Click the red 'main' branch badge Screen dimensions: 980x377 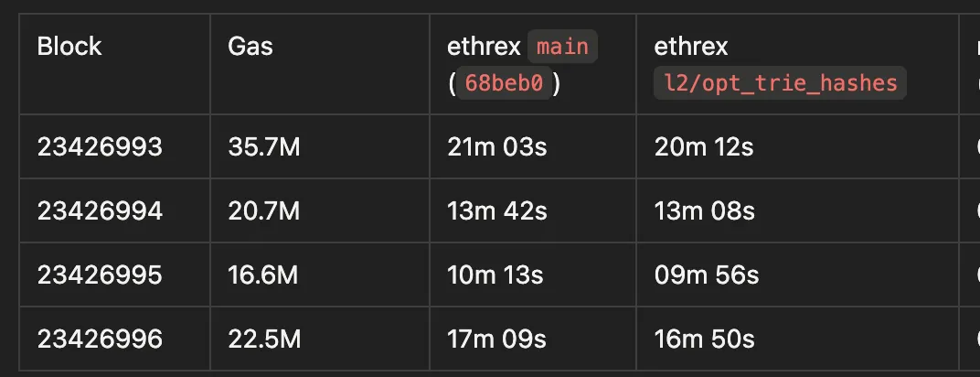coord(562,47)
